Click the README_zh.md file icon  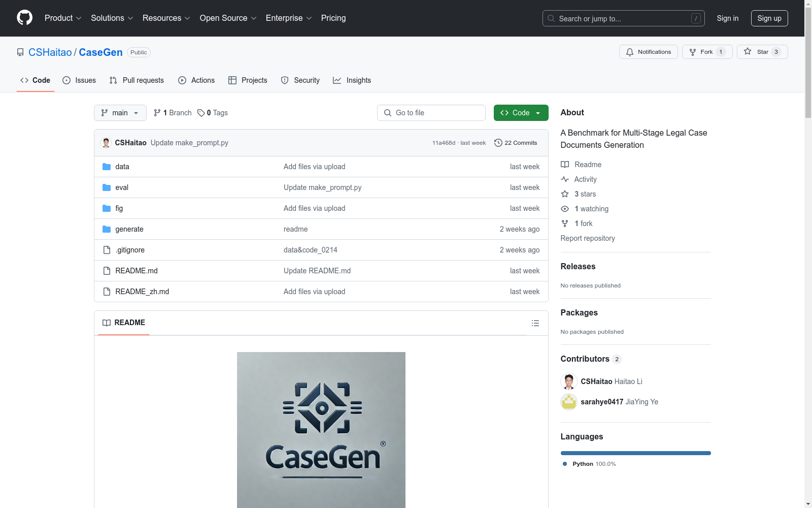tap(107, 292)
